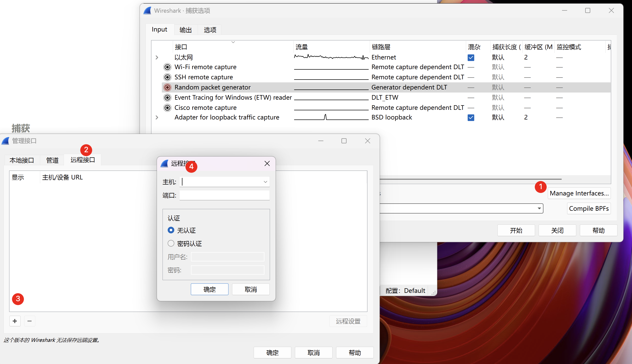Click the Wireshark fin icon in the 管理接口 title bar
The height and width of the screenshot is (364, 632).
(x=6, y=141)
